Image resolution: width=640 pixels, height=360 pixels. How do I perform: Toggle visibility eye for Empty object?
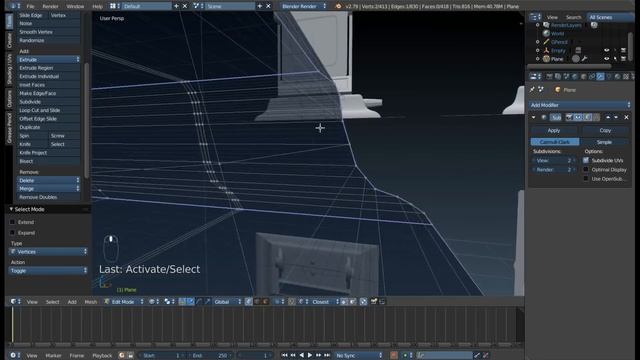point(607,50)
